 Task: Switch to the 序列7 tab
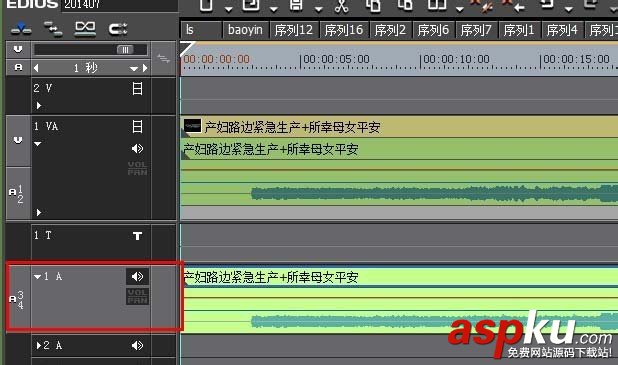click(477, 30)
